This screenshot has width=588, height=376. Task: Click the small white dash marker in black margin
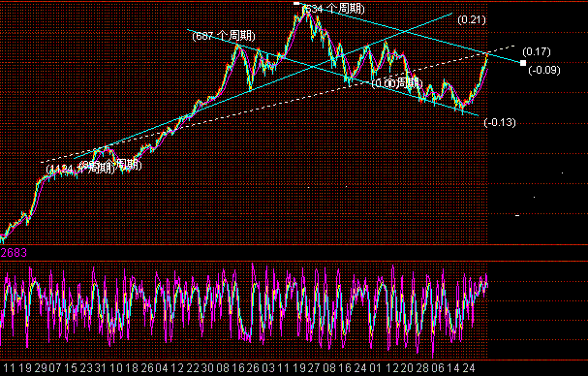tap(517, 216)
